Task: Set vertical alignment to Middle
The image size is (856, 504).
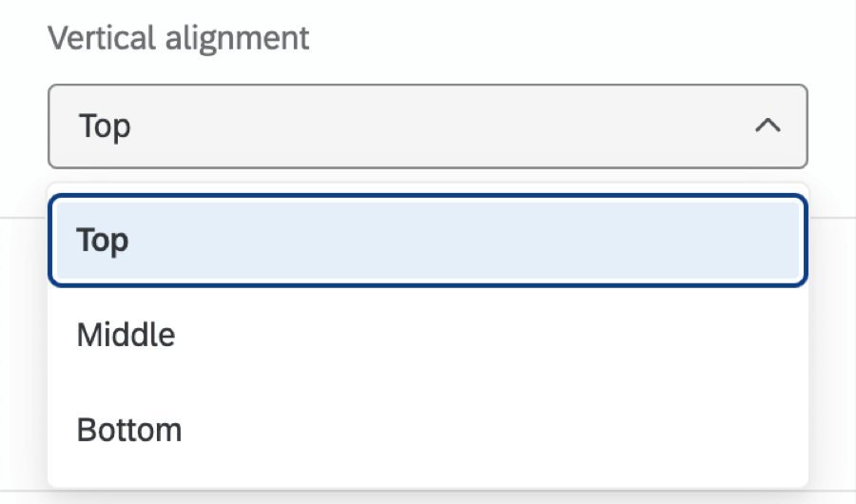Action: [126, 335]
